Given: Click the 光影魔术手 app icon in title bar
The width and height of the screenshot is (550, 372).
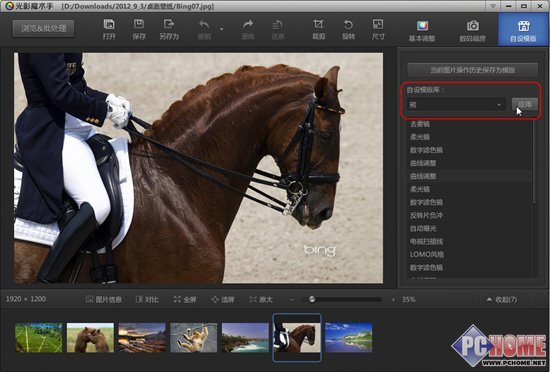Looking at the screenshot, I should (x=8, y=6).
